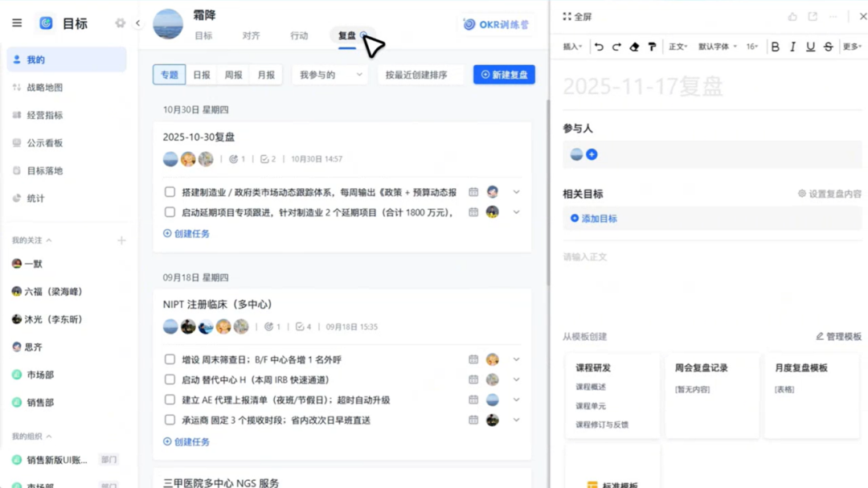
Task: Expand the 搭建制造业 task chevron
Action: [516, 192]
